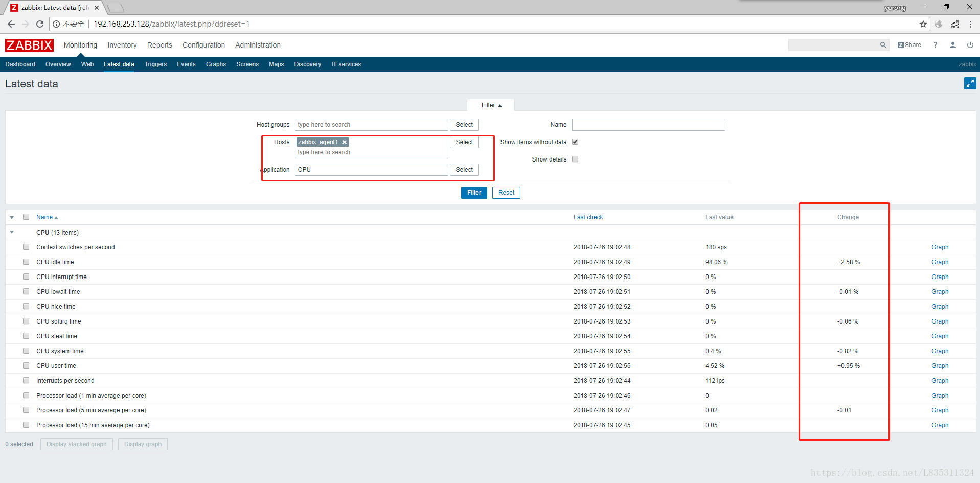980x483 pixels.
Task: Click the top search input box
Action: click(833, 45)
